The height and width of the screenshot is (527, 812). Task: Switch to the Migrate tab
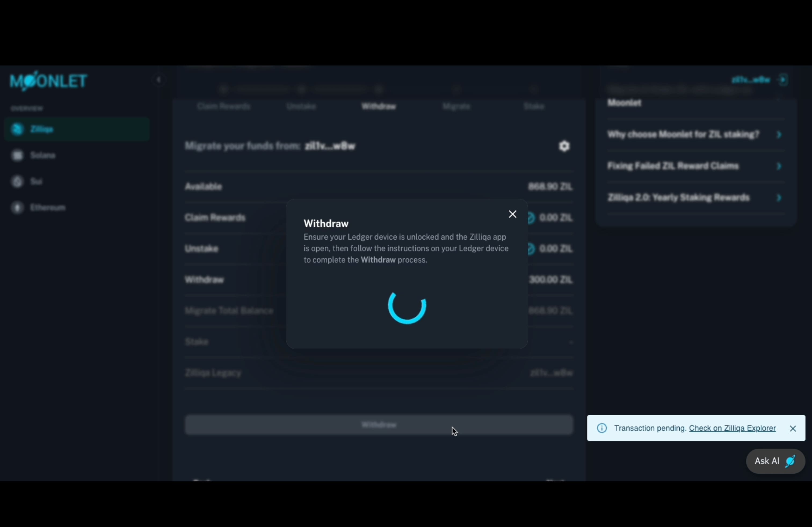(456, 106)
